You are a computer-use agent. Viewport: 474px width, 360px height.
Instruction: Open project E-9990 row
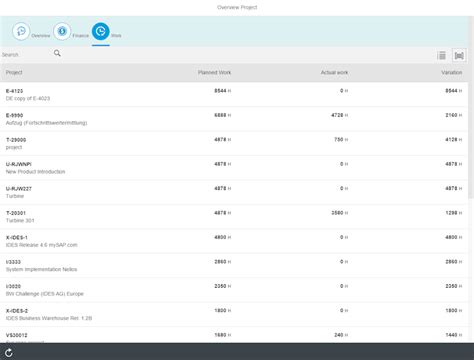coord(234,119)
